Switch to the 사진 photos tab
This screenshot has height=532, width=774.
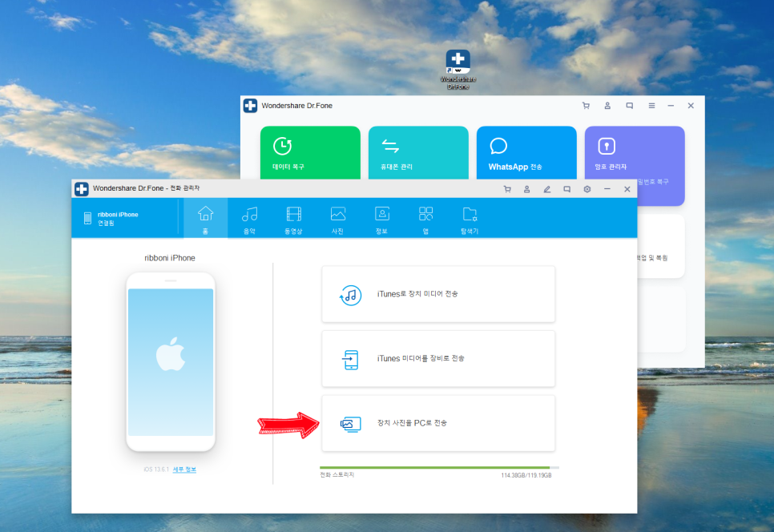(337, 219)
